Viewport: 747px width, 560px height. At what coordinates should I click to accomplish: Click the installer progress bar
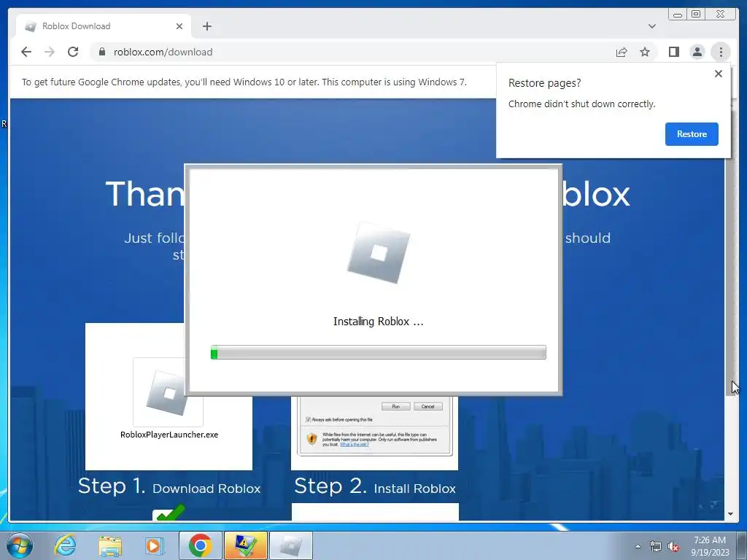coord(379,352)
